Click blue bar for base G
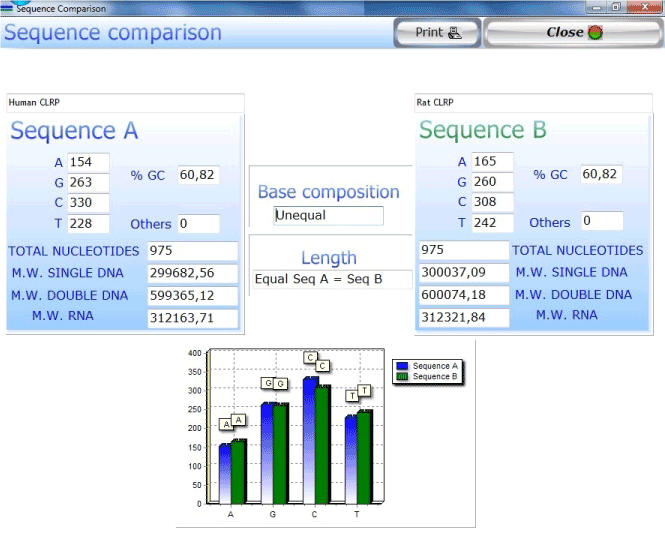Image resolution: width=665 pixels, height=534 pixels. (268, 454)
